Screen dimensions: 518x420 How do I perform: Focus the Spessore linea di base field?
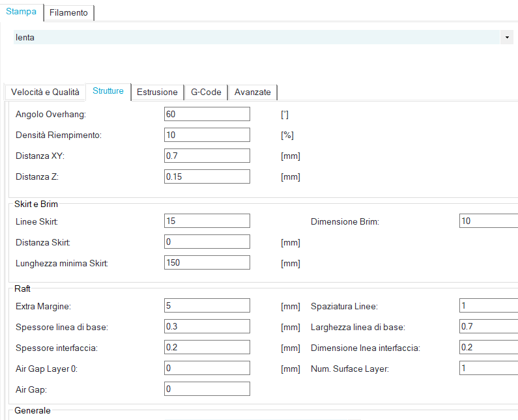[x=207, y=326]
